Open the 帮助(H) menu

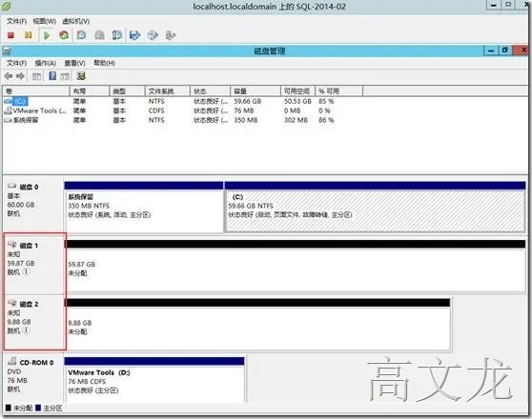[x=104, y=63]
